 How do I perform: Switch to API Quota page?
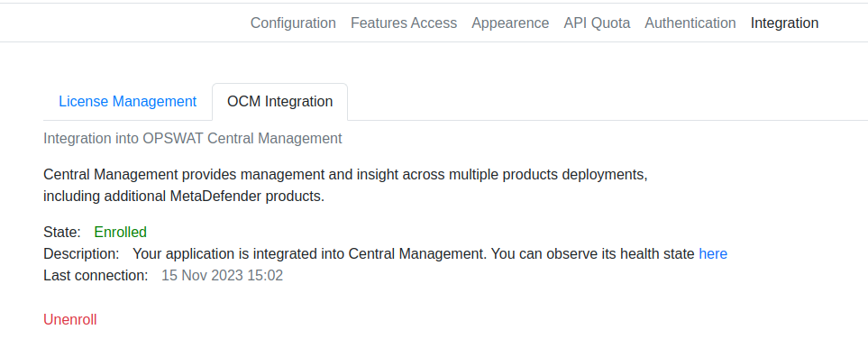point(597,23)
